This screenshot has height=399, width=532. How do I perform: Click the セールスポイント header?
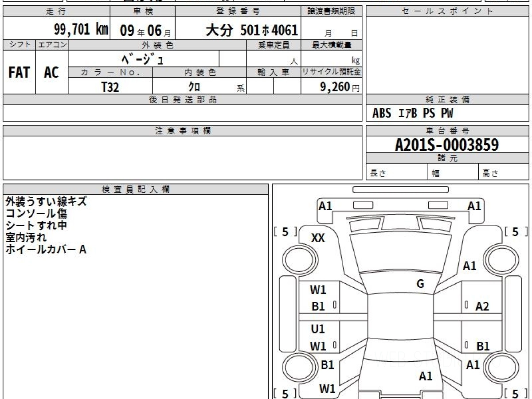point(447,12)
